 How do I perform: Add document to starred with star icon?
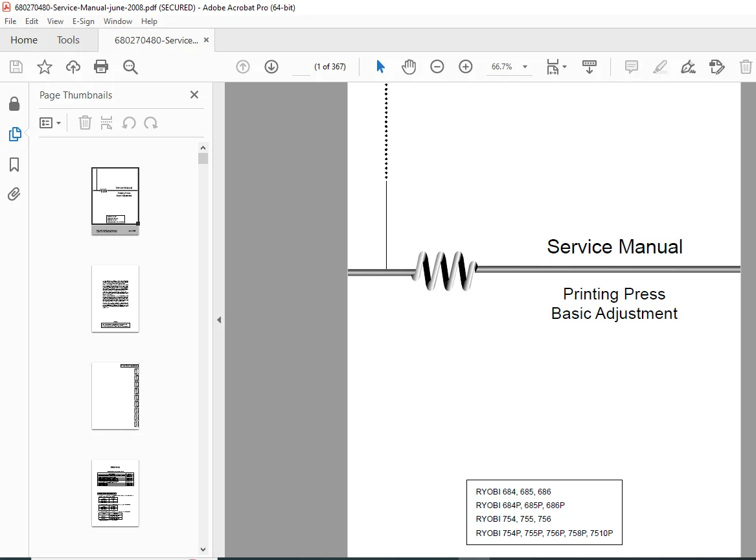tap(44, 67)
